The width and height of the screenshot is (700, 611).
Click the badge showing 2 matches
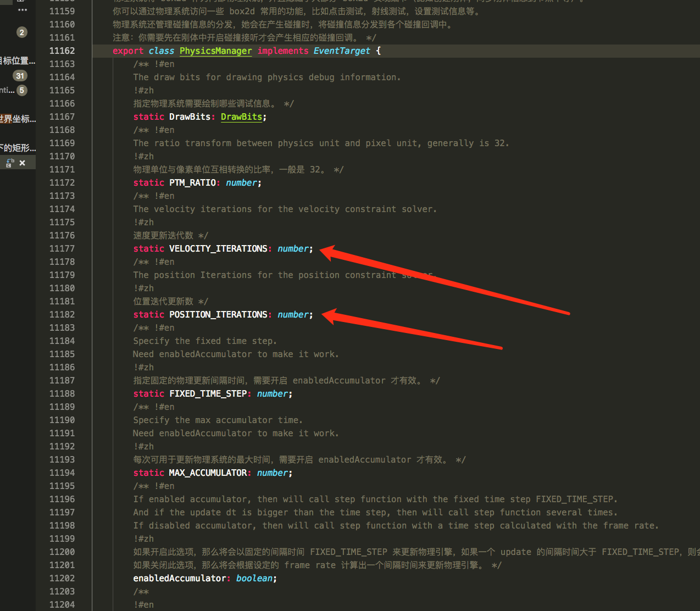tap(22, 32)
